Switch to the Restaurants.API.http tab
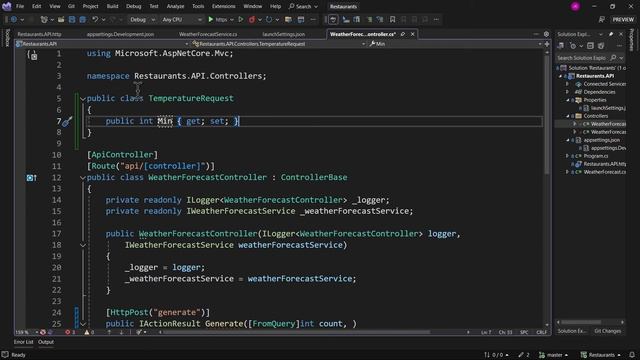640x360 pixels. click(40, 34)
